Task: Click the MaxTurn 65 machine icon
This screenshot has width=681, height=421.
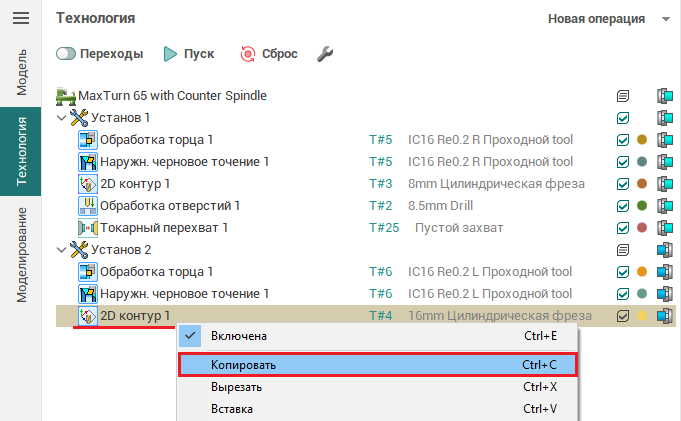Action: point(66,96)
